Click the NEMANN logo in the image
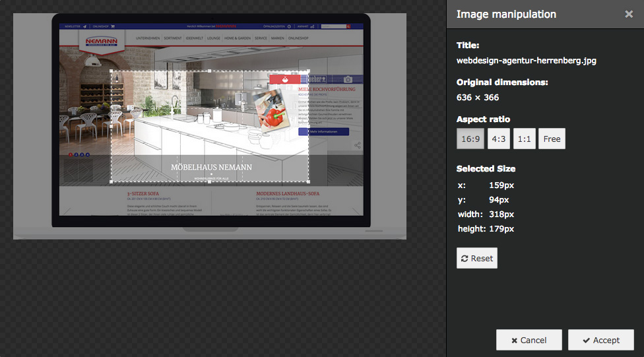Screen dimensions: 644x357 coord(102,42)
